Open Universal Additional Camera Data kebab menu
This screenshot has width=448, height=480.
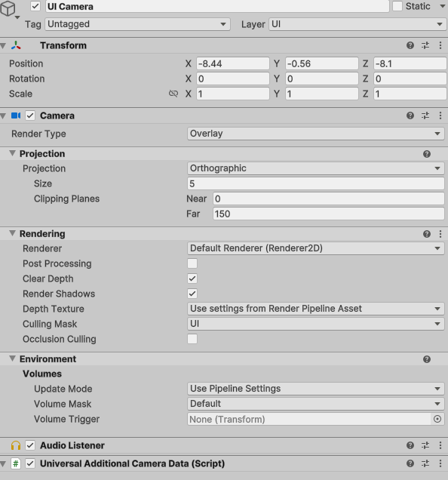click(x=440, y=464)
